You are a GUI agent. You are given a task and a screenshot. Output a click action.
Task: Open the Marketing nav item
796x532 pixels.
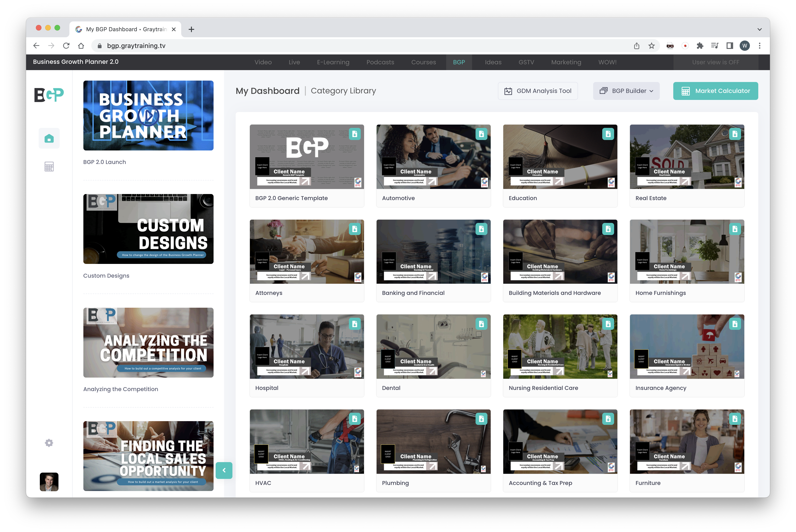click(x=566, y=62)
